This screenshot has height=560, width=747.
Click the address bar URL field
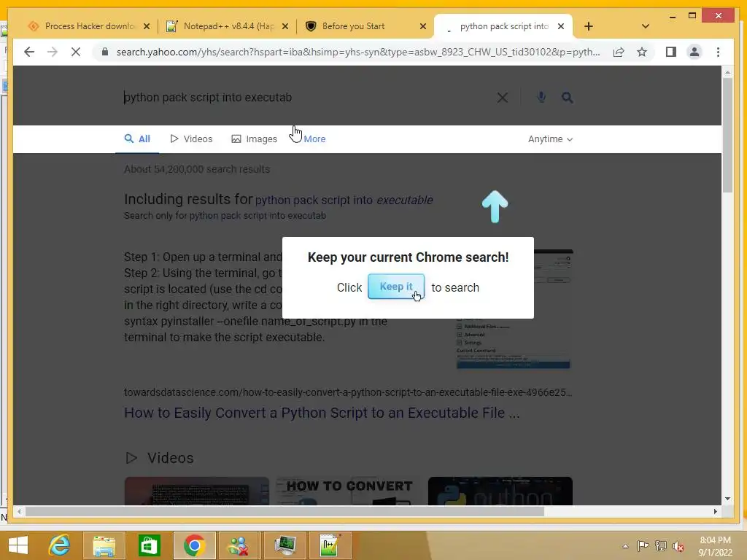(x=358, y=52)
